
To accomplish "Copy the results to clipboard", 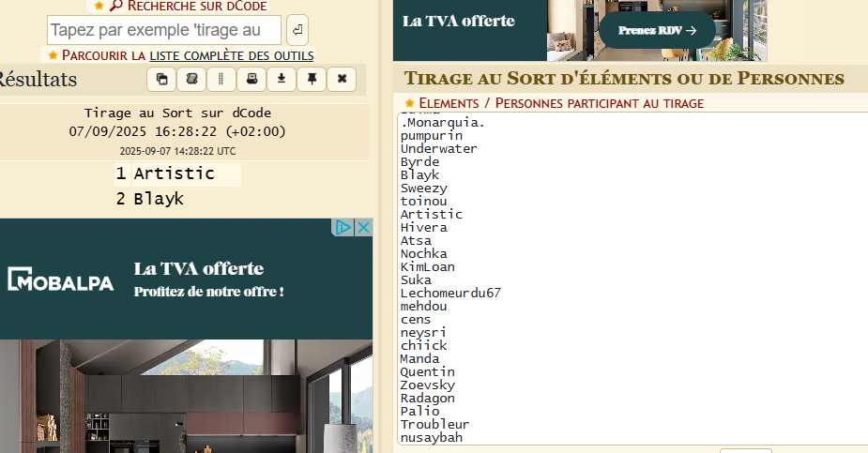I will pos(161,79).
